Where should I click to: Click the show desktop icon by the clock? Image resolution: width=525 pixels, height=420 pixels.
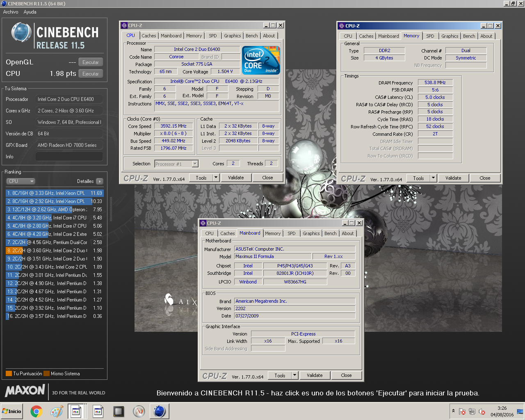(x=520, y=411)
